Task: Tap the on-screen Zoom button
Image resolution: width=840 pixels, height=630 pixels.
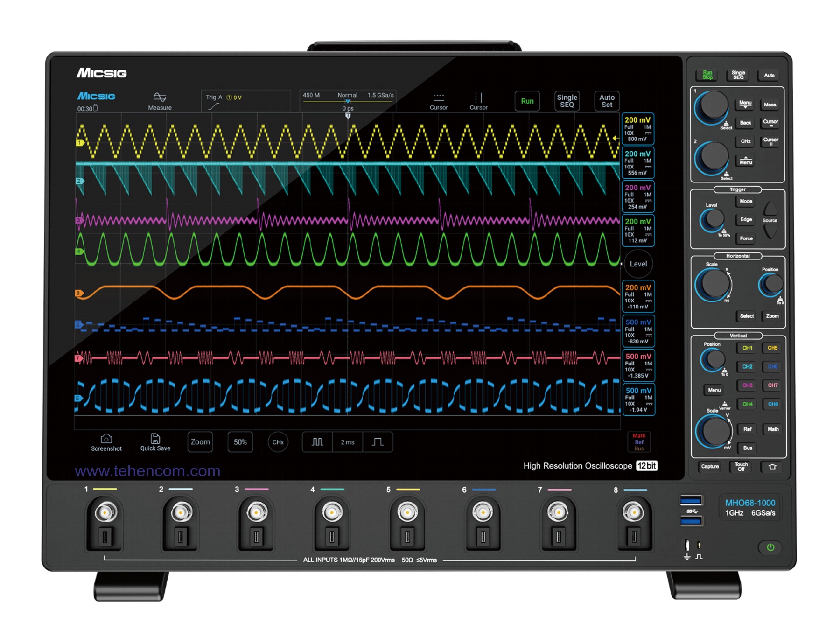Action: pyautogui.click(x=200, y=442)
